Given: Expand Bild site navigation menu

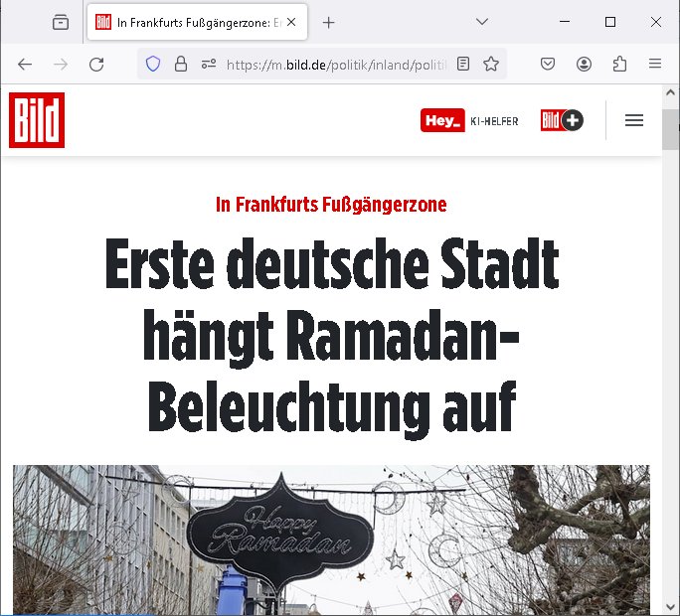Looking at the screenshot, I should pyautogui.click(x=634, y=120).
